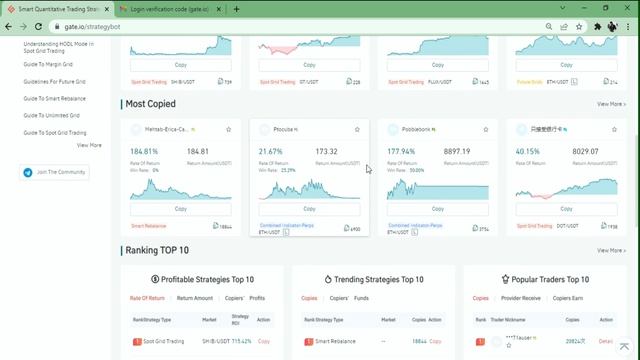The height and width of the screenshot is (360, 640).
Task: Reload the gate.io page
Action: pos(38,27)
